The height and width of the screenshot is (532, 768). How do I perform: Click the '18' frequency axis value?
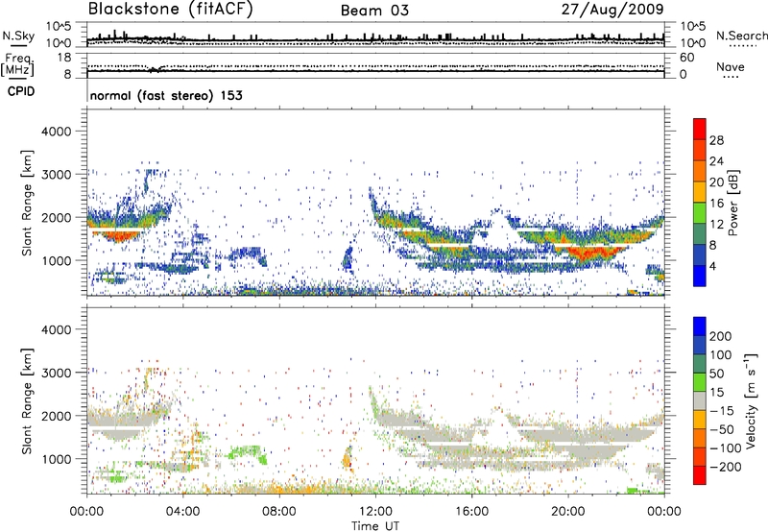coord(64,58)
